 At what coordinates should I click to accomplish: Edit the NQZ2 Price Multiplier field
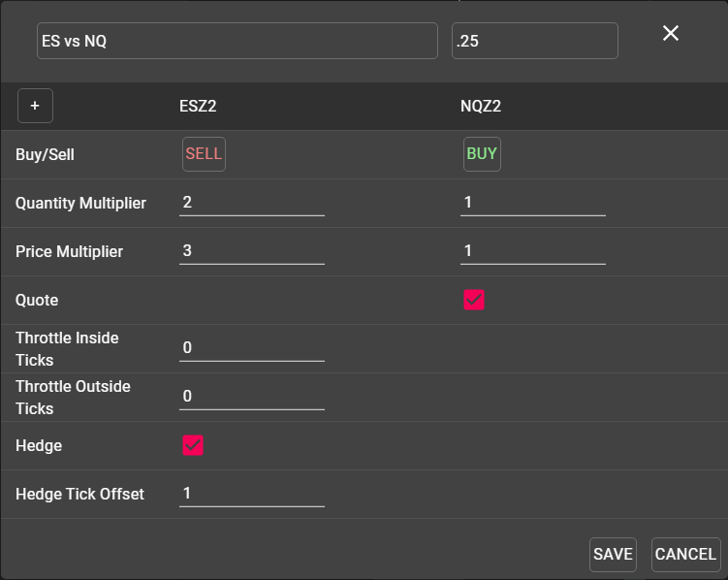point(532,251)
